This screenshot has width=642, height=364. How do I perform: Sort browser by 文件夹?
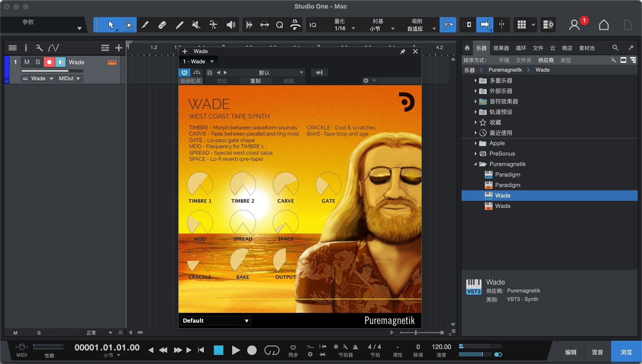[x=523, y=60]
